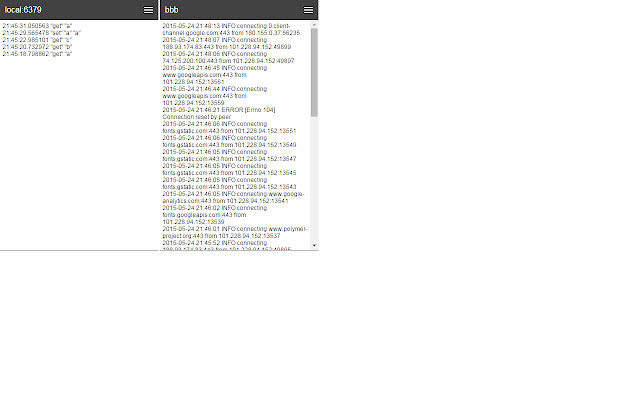Click the "Connection reset by peer" text
Image resolution: width=640 pixels, height=400 pixels.
click(197, 117)
